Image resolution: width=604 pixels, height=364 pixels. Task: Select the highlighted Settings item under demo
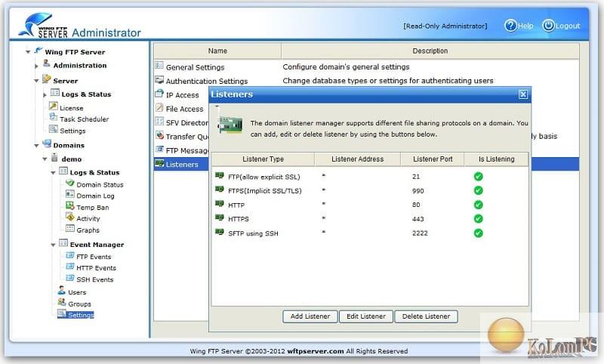click(81, 315)
